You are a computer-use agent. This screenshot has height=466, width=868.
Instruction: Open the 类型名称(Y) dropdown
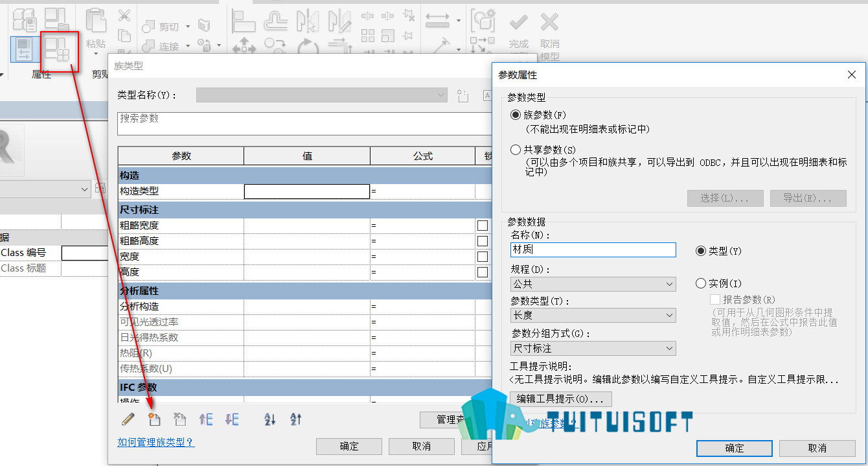point(322,95)
